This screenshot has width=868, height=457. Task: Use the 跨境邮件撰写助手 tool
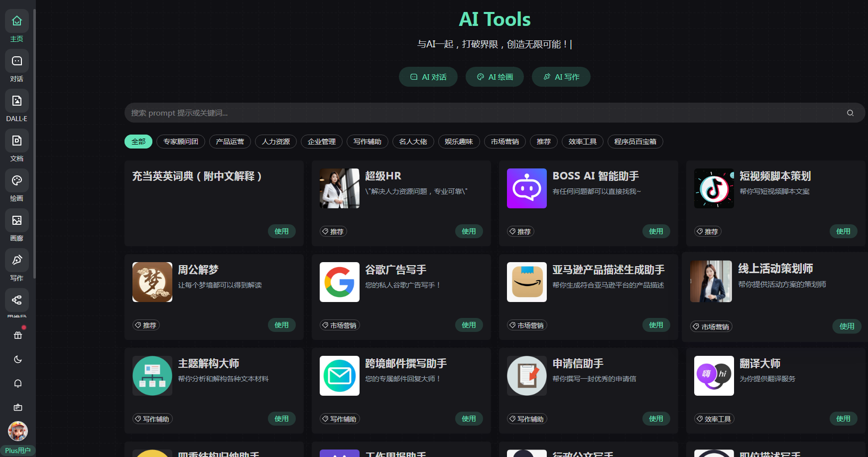coord(469,419)
